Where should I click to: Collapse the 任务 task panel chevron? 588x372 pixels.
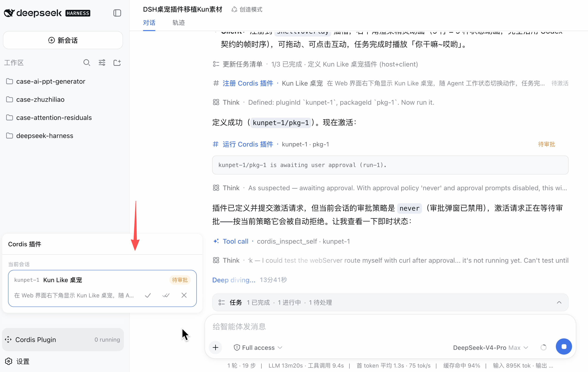(x=559, y=302)
